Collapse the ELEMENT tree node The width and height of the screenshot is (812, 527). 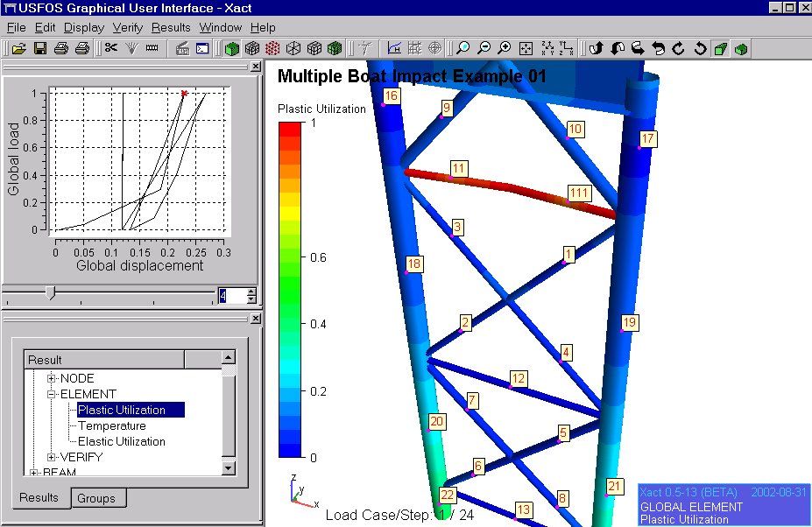coord(52,394)
